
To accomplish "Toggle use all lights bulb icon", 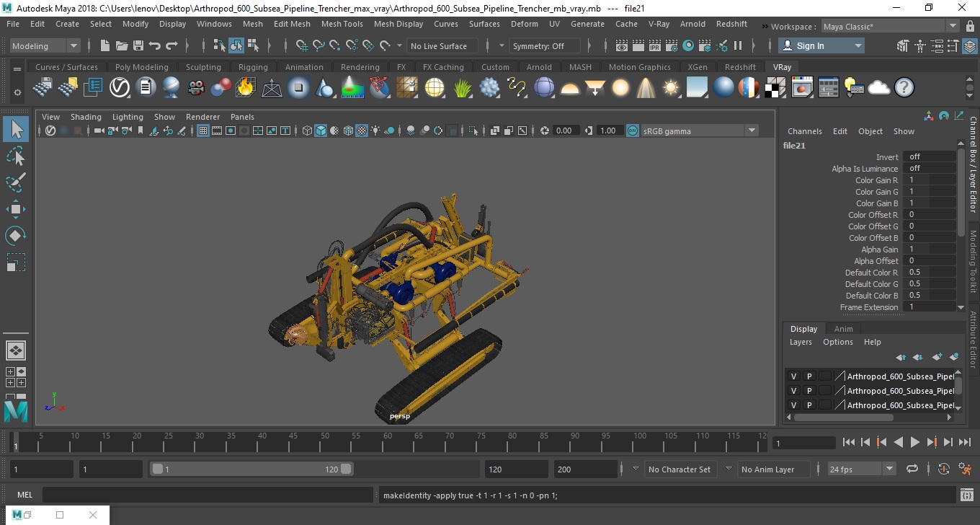I will [x=376, y=131].
